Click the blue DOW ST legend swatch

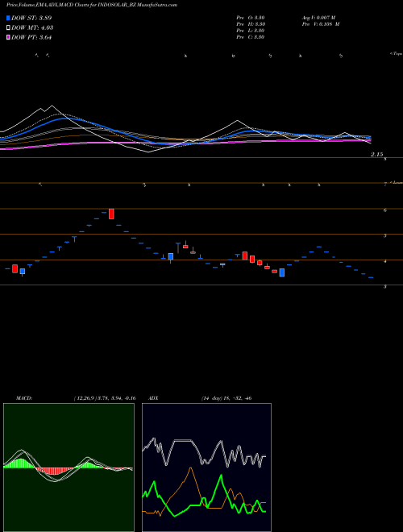(8, 18)
